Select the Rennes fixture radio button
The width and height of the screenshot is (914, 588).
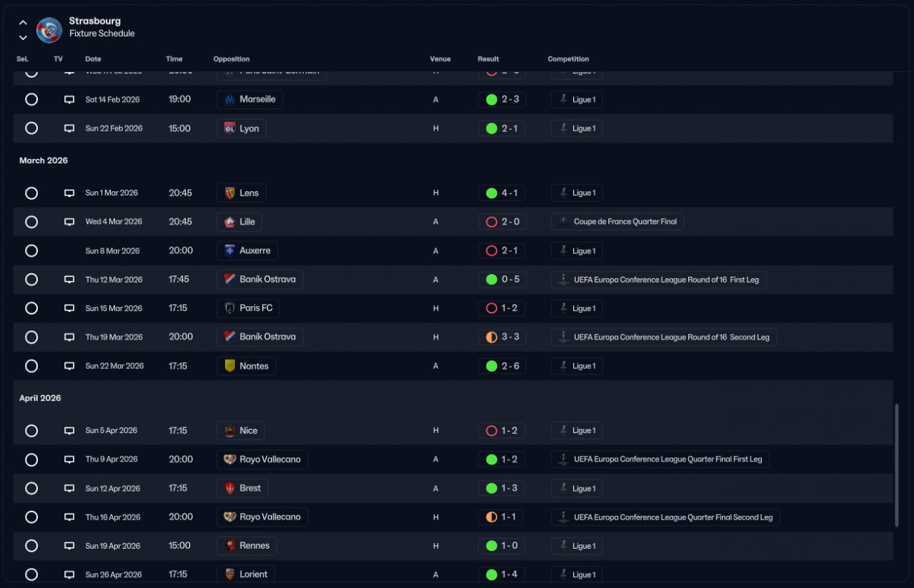point(31,546)
